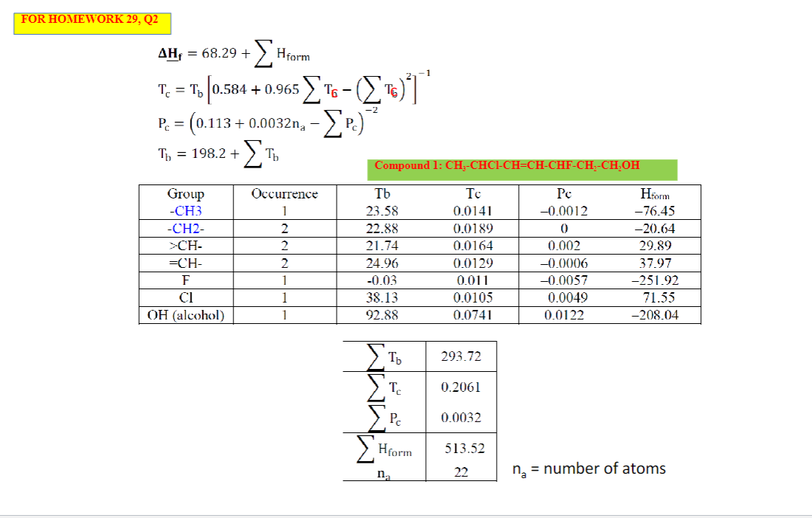Click the >CH- row label
Image resolution: width=812 pixels, height=518 pixels.
tap(185, 246)
